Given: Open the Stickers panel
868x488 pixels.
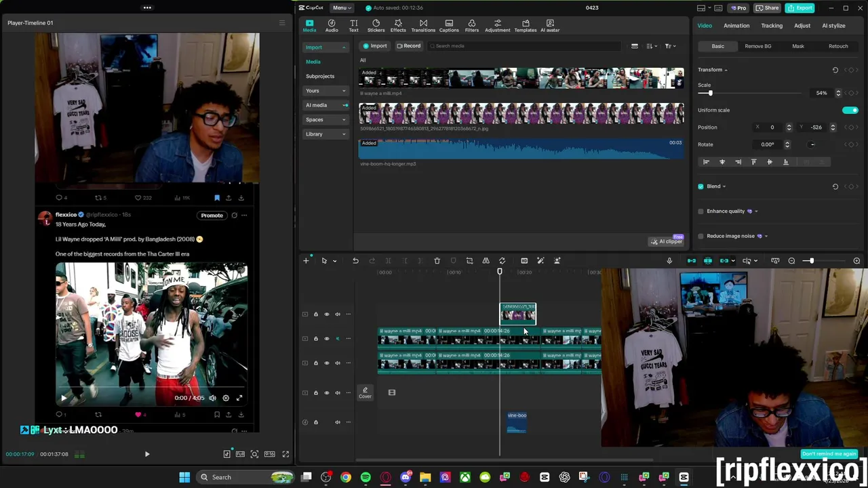Looking at the screenshot, I should [376, 26].
